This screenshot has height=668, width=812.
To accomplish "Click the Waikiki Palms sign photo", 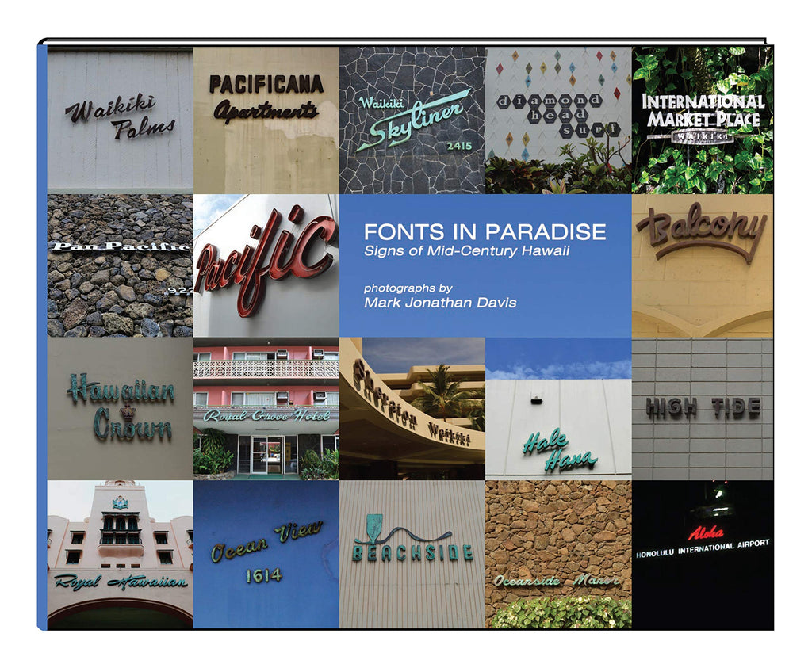I will [120, 119].
